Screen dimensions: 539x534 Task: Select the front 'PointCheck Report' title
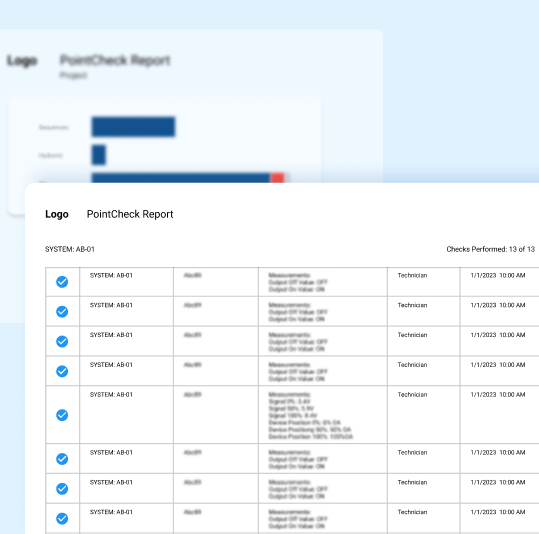(x=130, y=214)
